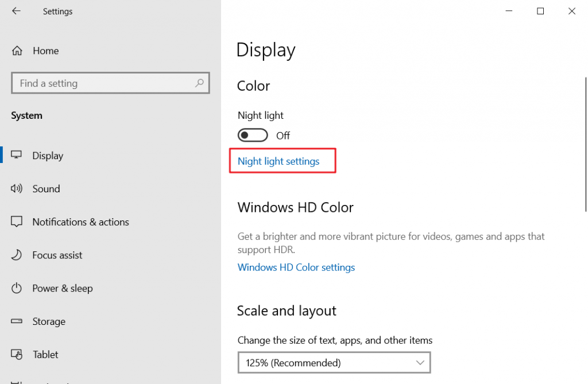
Task: Click the Focus assist crescent moon icon
Action: (18, 255)
